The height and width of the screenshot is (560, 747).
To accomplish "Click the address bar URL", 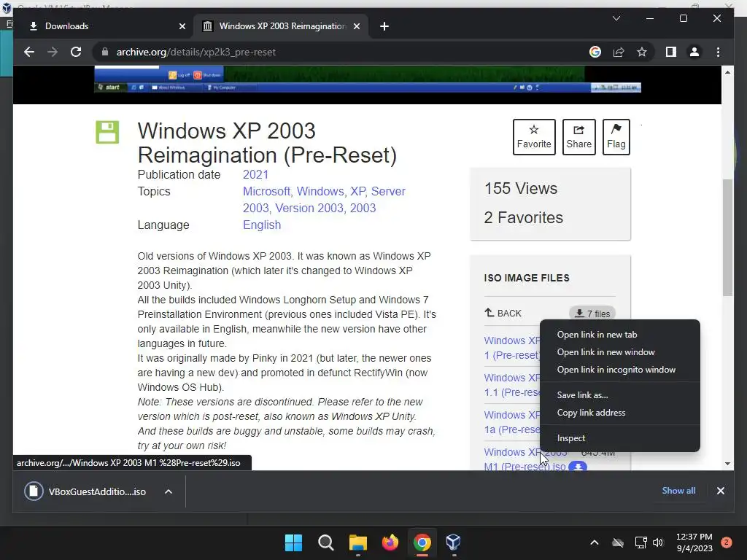I will (196, 52).
